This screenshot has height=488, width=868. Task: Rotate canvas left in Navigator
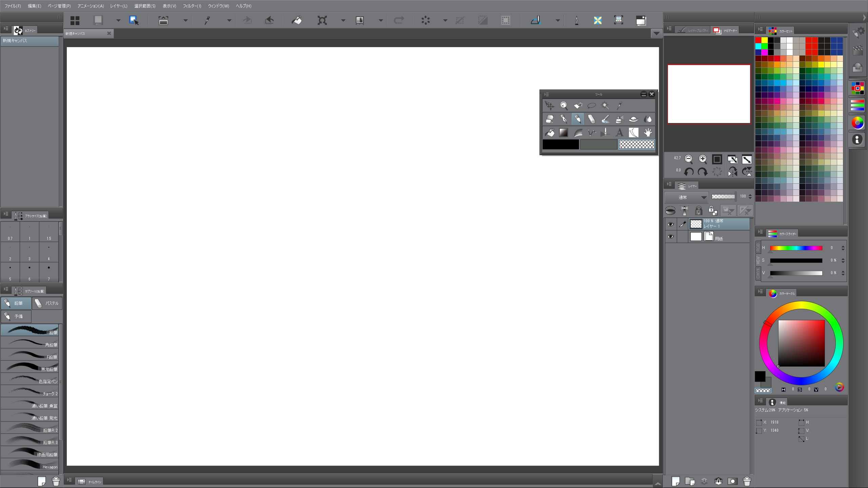(x=689, y=172)
